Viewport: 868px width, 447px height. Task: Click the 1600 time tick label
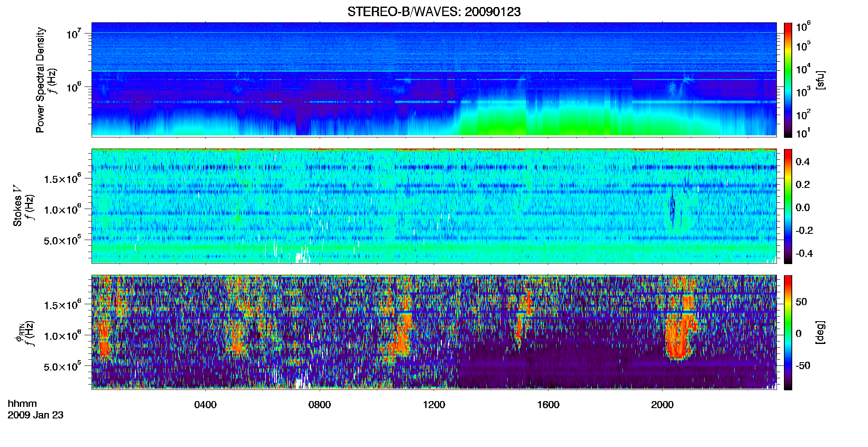548,404
